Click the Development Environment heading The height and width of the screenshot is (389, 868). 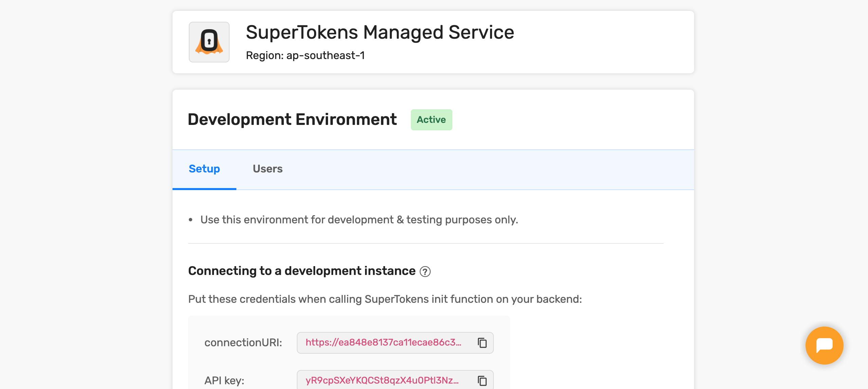(292, 119)
